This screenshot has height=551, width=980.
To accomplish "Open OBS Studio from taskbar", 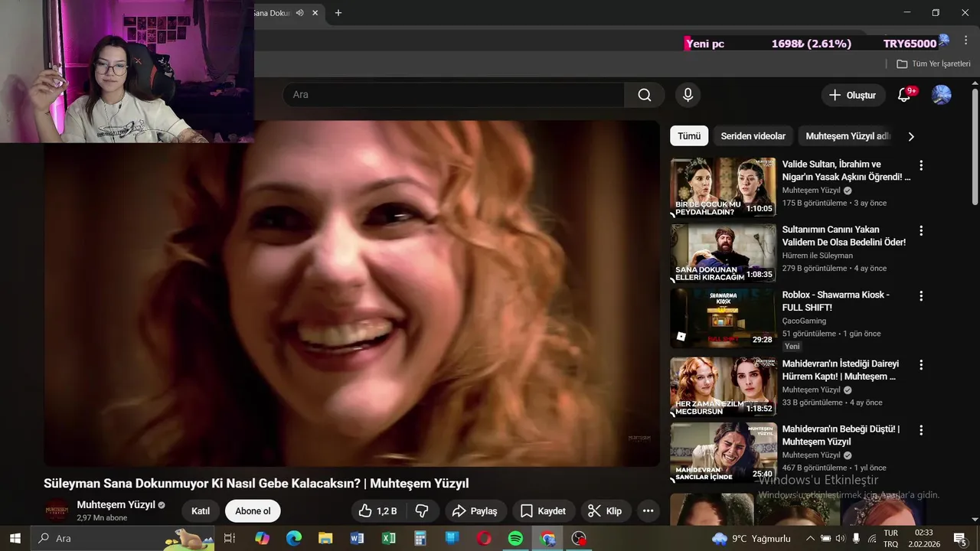I will click(580, 539).
